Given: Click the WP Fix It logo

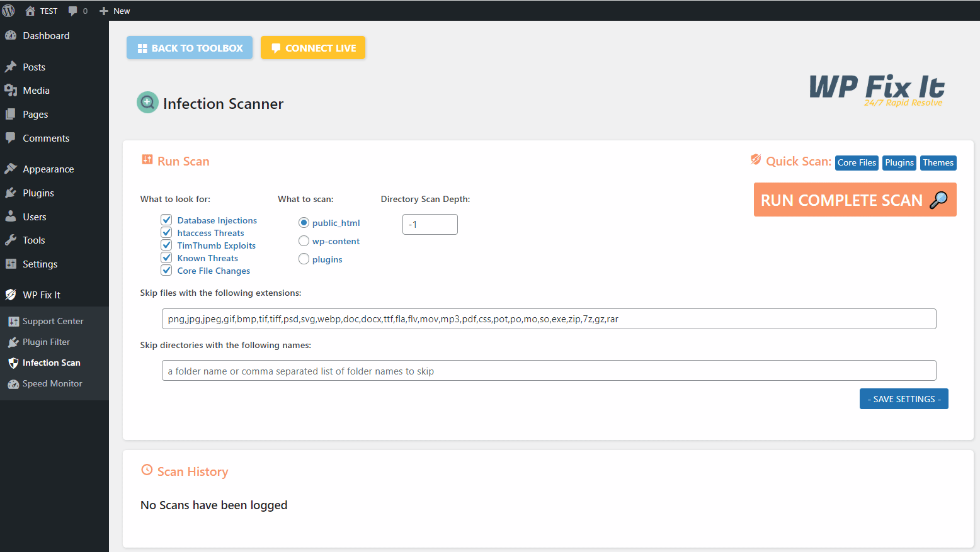Looking at the screenshot, I should point(877,91).
